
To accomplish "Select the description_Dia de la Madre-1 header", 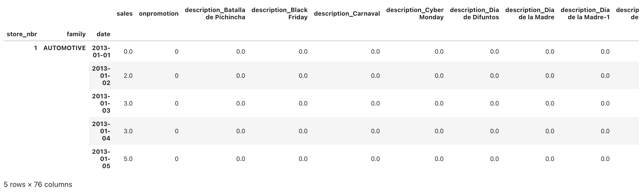I will 585,14.
